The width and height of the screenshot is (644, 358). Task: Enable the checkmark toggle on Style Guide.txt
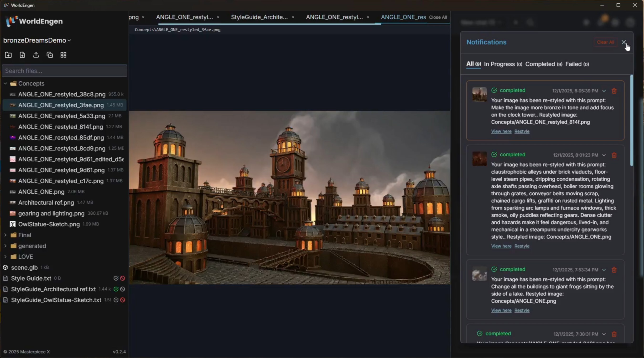pyautogui.click(x=116, y=278)
